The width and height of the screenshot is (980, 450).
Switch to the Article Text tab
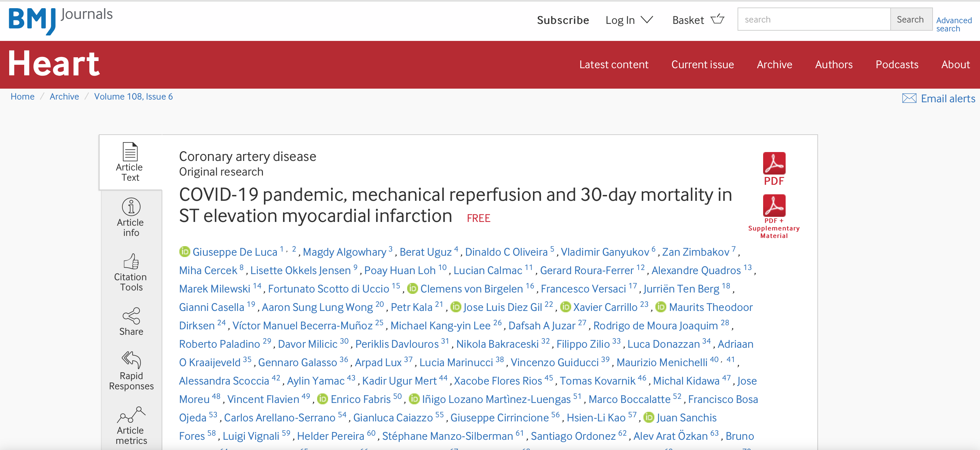click(130, 162)
